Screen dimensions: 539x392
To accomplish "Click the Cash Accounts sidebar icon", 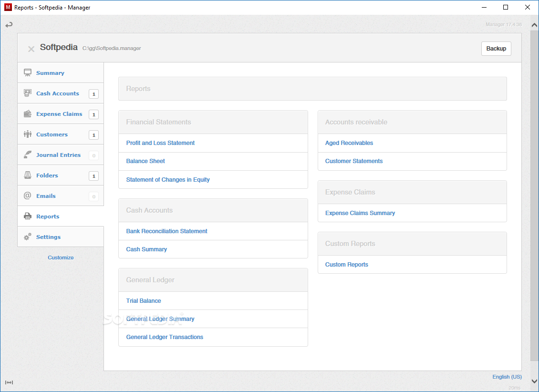I will 28,93.
